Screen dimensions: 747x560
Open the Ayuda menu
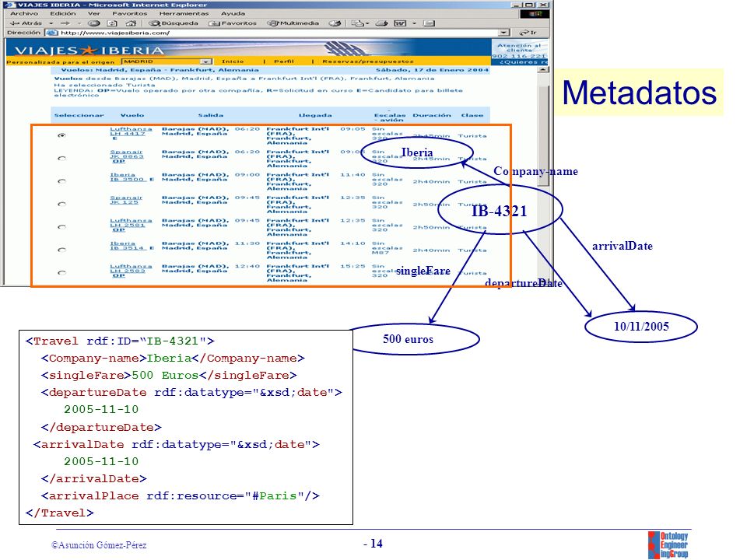click(x=233, y=13)
